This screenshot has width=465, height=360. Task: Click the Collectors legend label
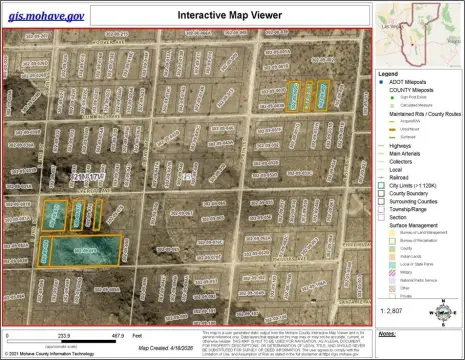coord(401,162)
